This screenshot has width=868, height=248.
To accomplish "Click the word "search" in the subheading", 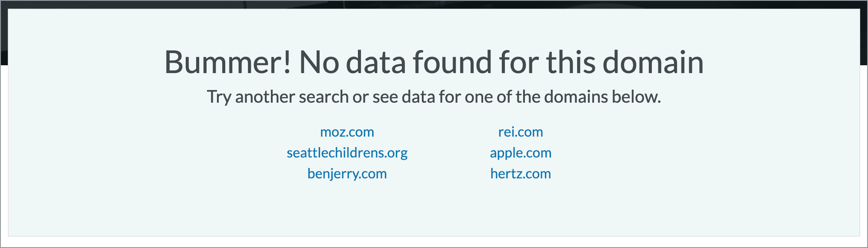I will pyautogui.click(x=324, y=97).
